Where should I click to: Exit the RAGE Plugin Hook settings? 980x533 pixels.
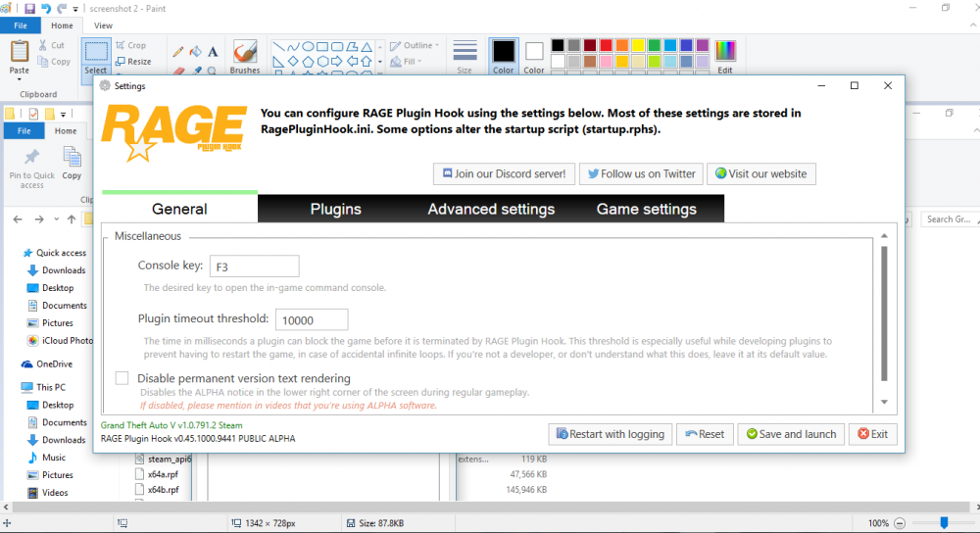tap(873, 434)
